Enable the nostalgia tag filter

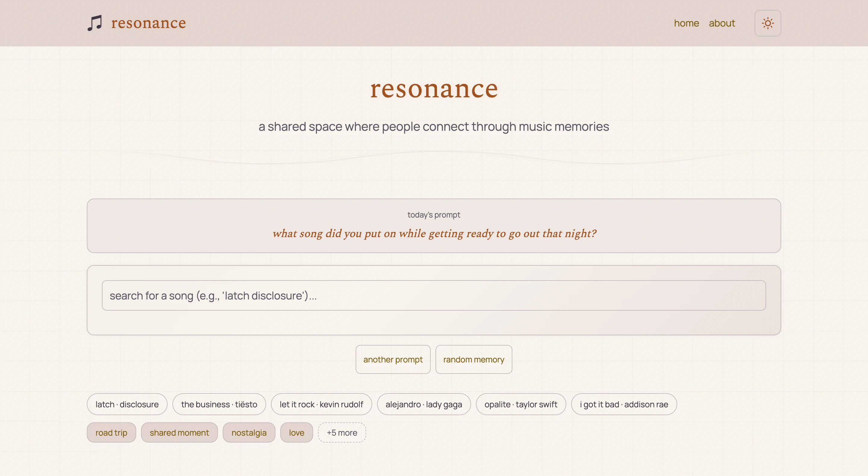point(249,433)
